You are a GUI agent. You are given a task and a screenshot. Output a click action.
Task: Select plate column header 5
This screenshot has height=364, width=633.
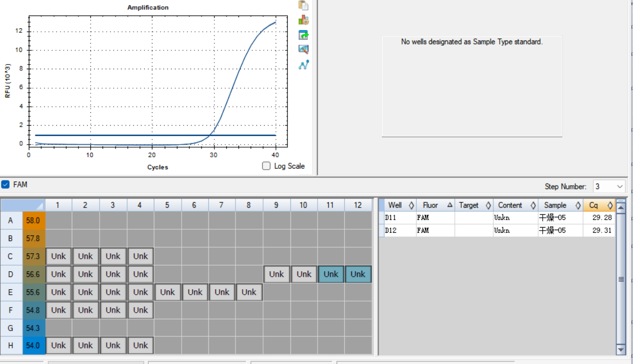tap(167, 205)
